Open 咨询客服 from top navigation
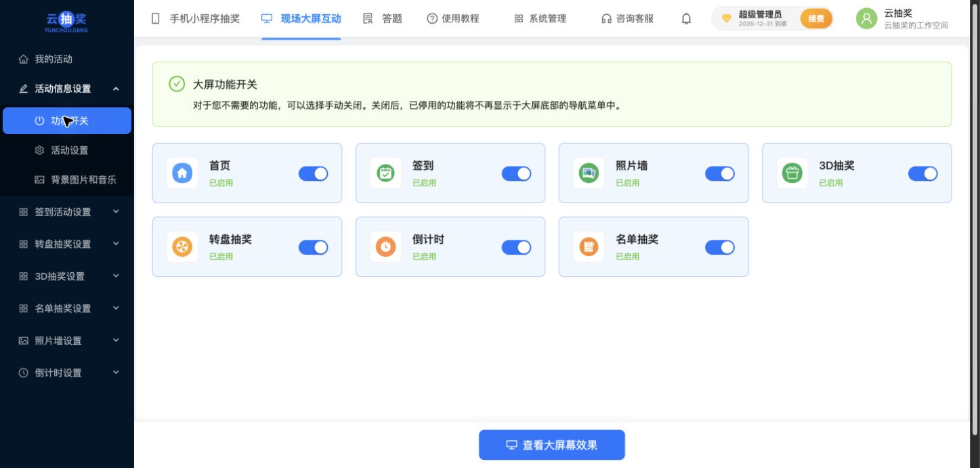The width and height of the screenshot is (980, 468). [x=628, y=19]
